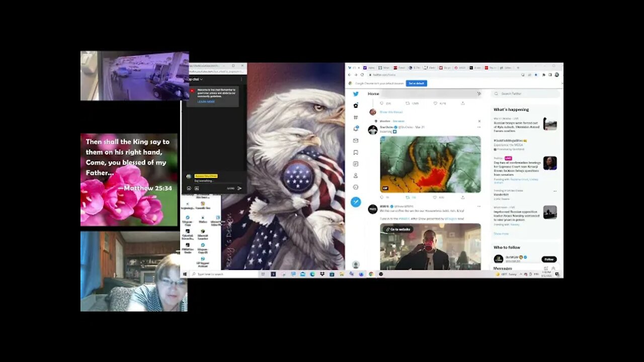The width and height of the screenshot is (644, 362).
Task: Open the account avatar at sidebar bottom
Action: click(356, 265)
